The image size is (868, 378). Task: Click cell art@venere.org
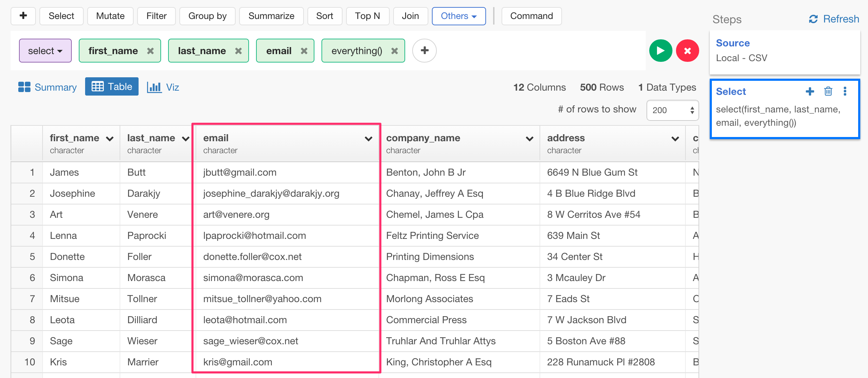(287, 214)
